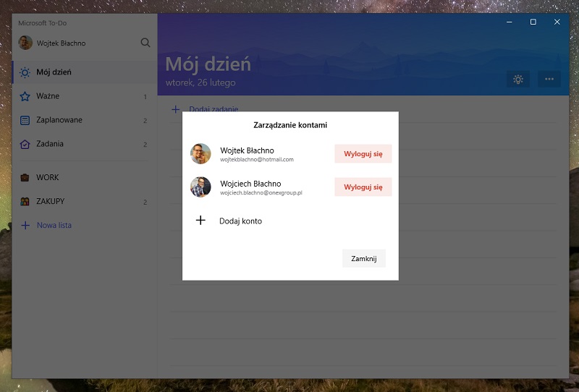Close the dialog with Zamknij
Screen dimensions: 579x392
click(x=364, y=258)
